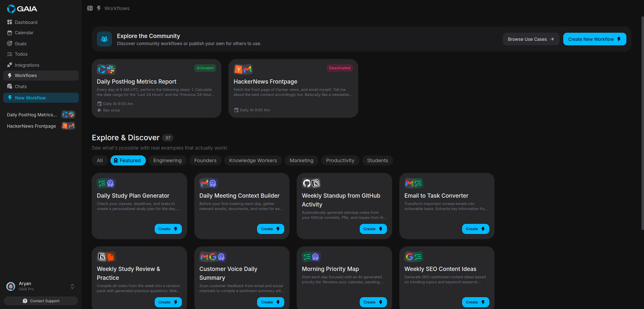Image resolution: width=644 pixels, height=309 pixels.
Task: Select the Students filter tab
Action: pyautogui.click(x=377, y=160)
